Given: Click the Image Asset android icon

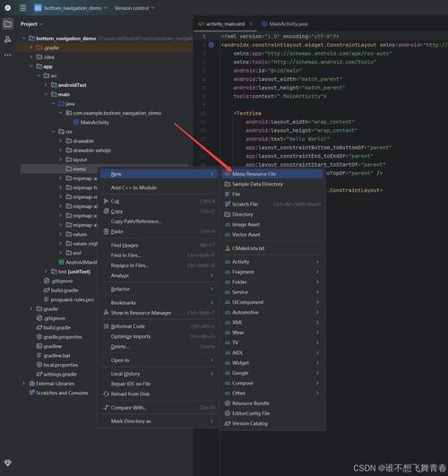Looking at the screenshot, I should (228, 225).
